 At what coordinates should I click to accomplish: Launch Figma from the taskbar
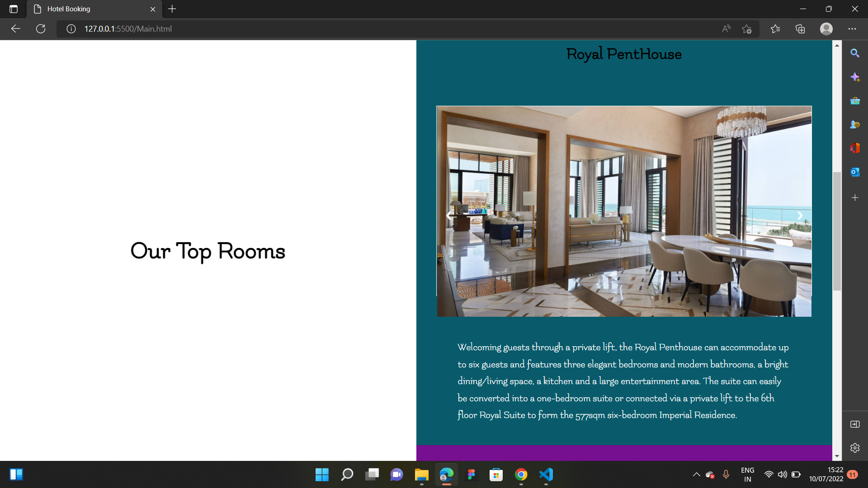[472, 475]
